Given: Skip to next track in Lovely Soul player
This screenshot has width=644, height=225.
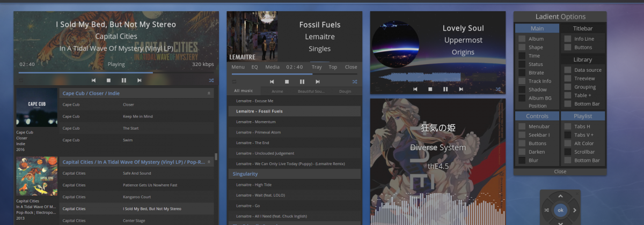Looking at the screenshot, I should pos(460,89).
